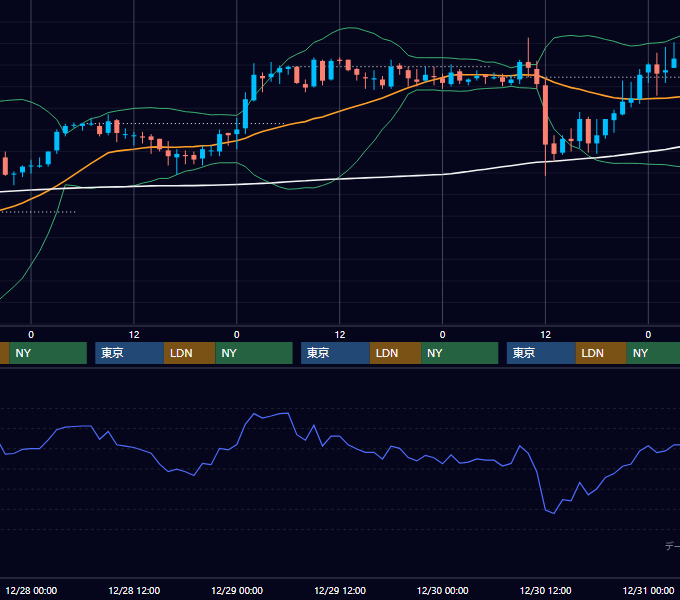Select the LDN session block on 12/28
Image resolution: width=680 pixels, height=600 pixels.
(x=190, y=353)
